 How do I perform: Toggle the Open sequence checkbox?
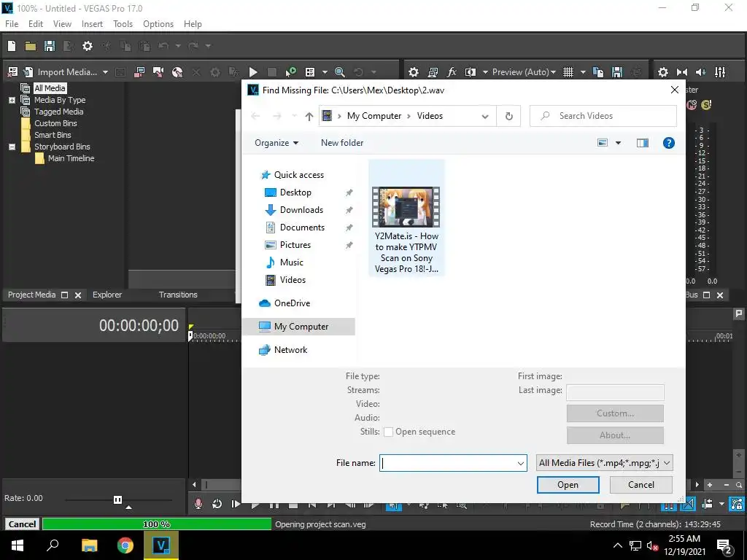388,432
